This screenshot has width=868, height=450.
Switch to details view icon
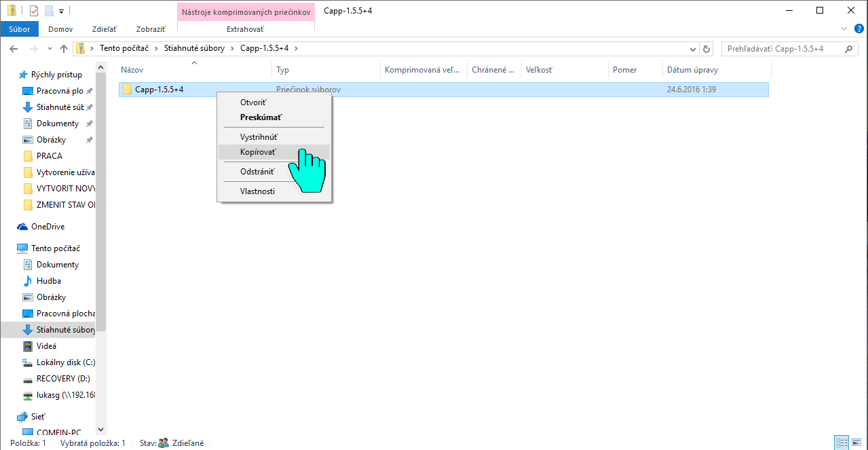pyautogui.click(x=842, y=443)
